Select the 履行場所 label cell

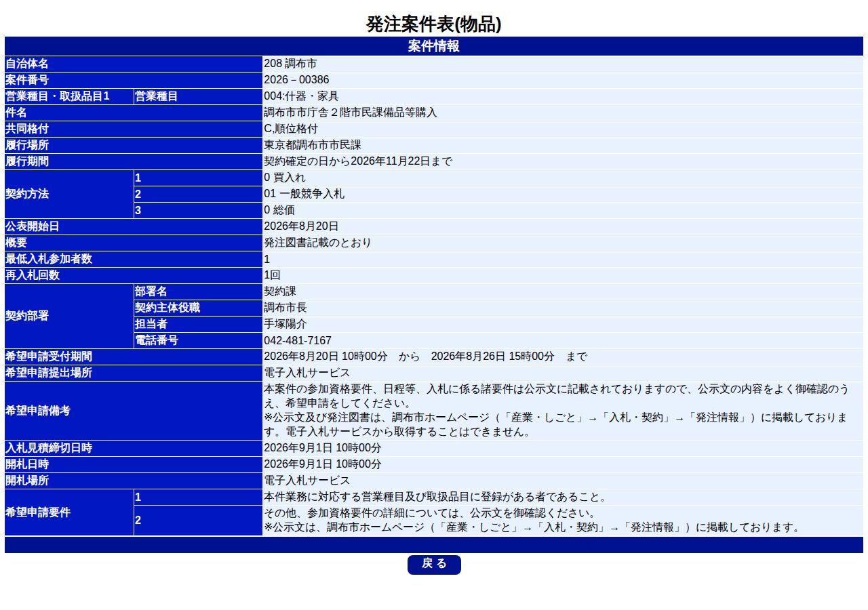(134, 145)
